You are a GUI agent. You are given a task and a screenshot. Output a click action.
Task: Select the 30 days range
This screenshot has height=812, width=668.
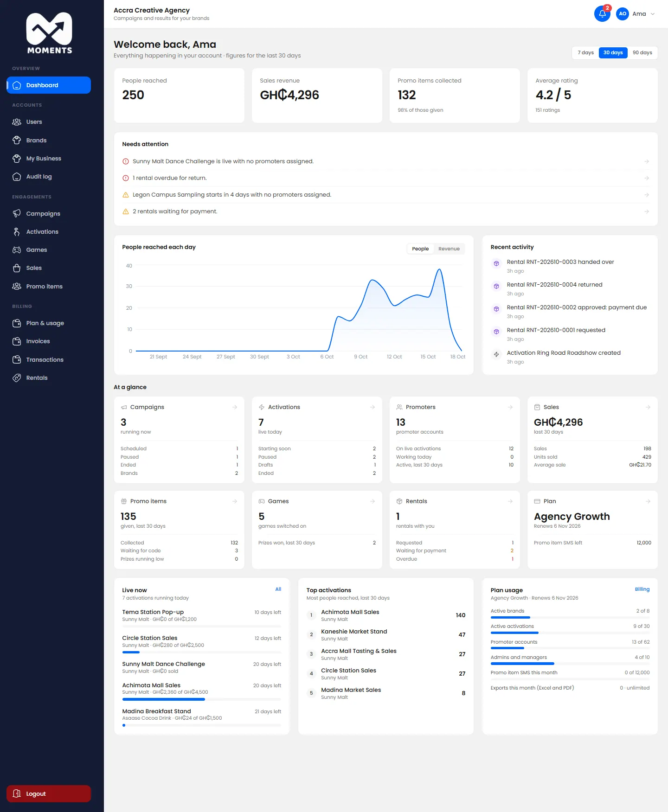coord(613,53)
